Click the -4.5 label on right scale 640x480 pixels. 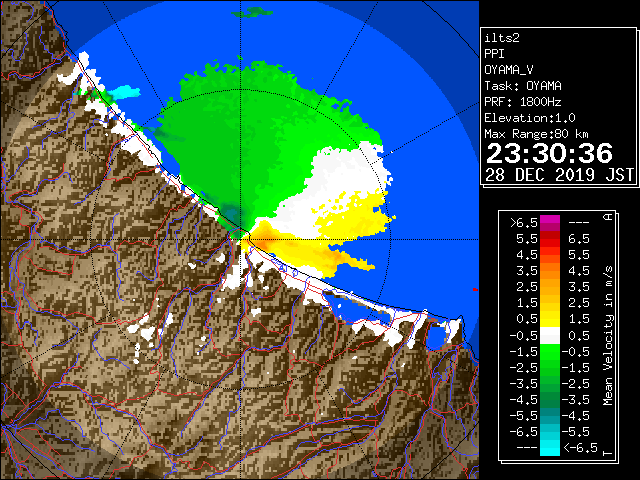576,416
